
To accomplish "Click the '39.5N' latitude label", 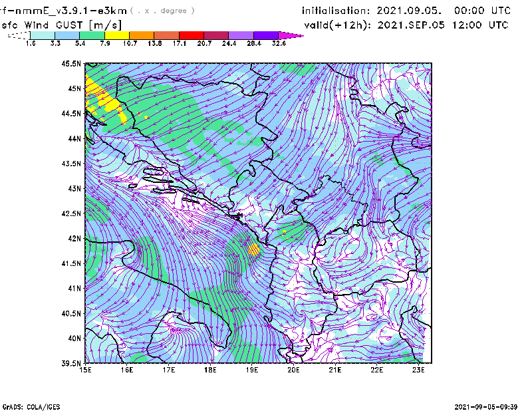I will [x=71, y=364].
